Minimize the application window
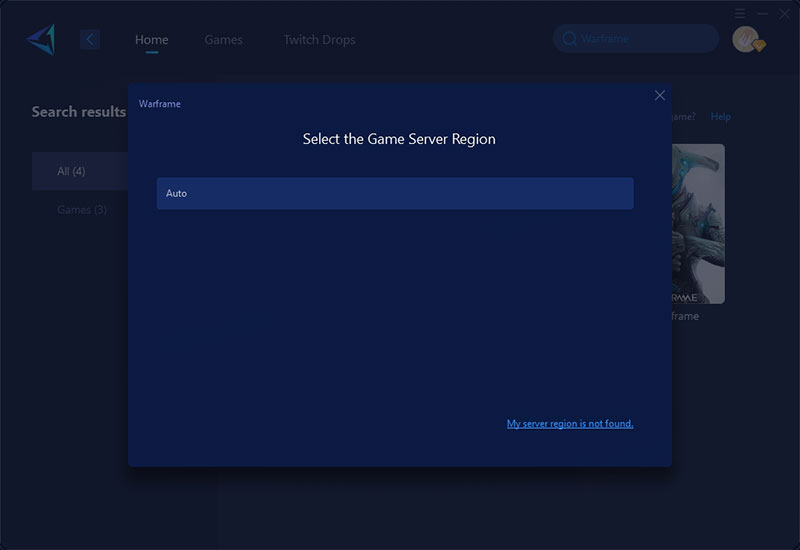 [x=763, y=14]
